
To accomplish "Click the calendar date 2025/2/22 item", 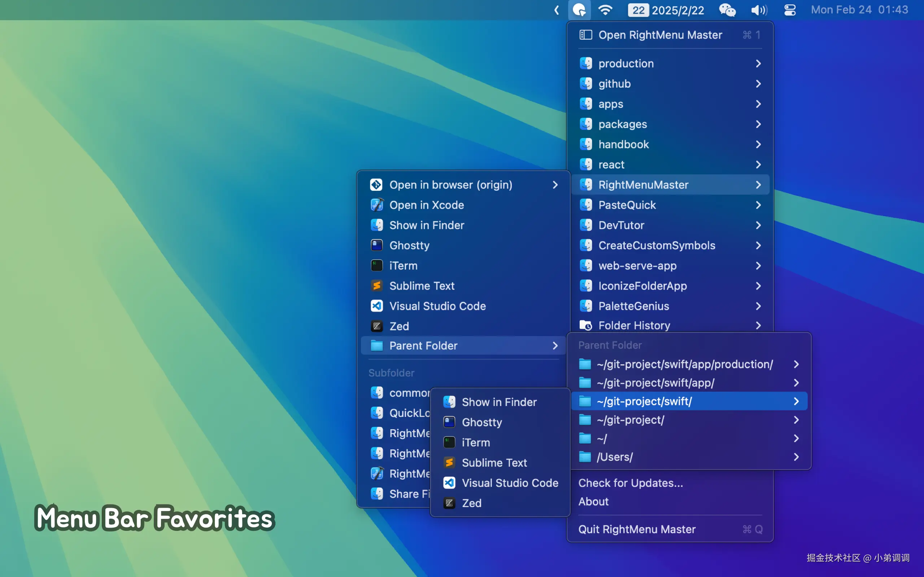I will [666, 10].
